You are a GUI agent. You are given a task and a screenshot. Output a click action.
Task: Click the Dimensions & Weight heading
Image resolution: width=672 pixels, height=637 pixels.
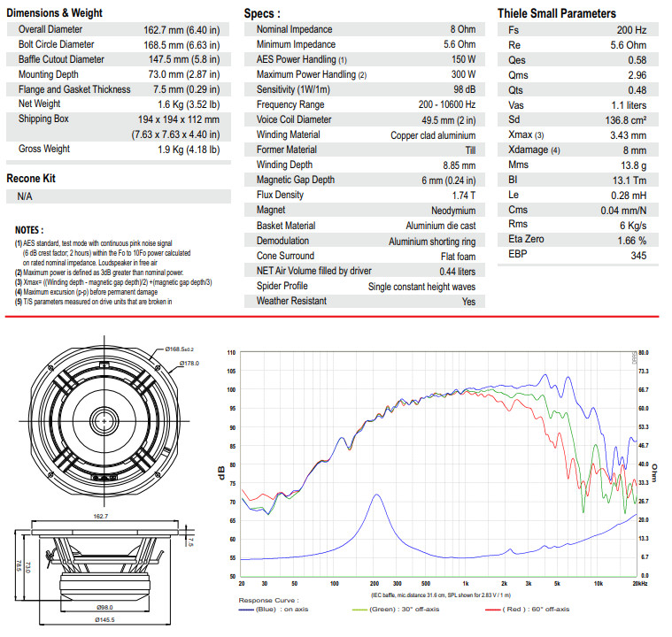point(54,13)
